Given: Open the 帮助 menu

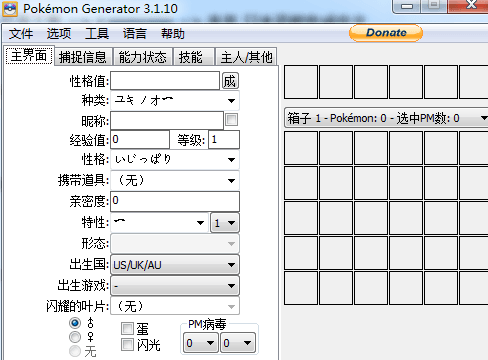Looking at the screenshot, I should pyautogui.click(x=173, y=34).
